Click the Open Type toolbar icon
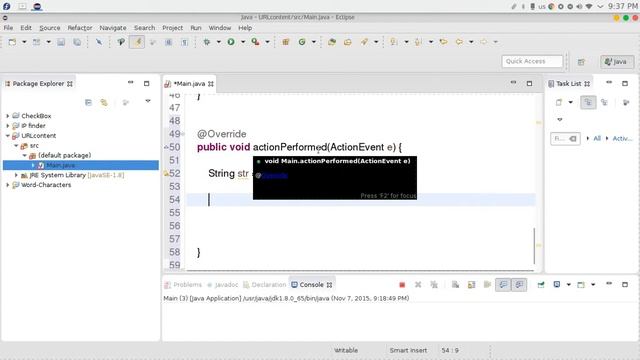Image resolution: width=640 pixels, height=360 pixels. 331,42
